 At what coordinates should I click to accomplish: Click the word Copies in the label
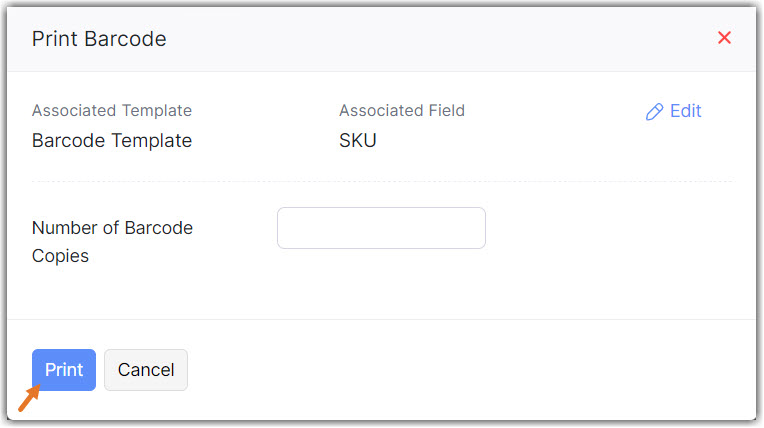(60, 256)
